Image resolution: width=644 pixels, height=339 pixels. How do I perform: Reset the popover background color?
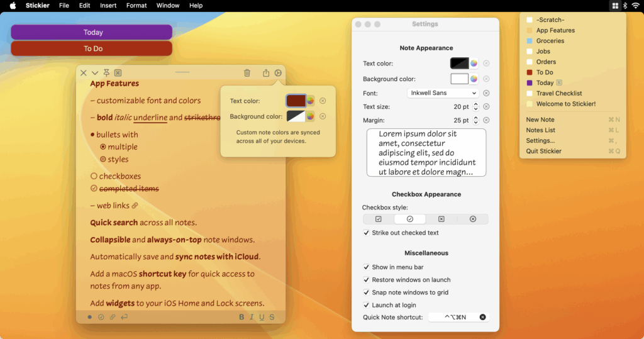coord(323,116)
